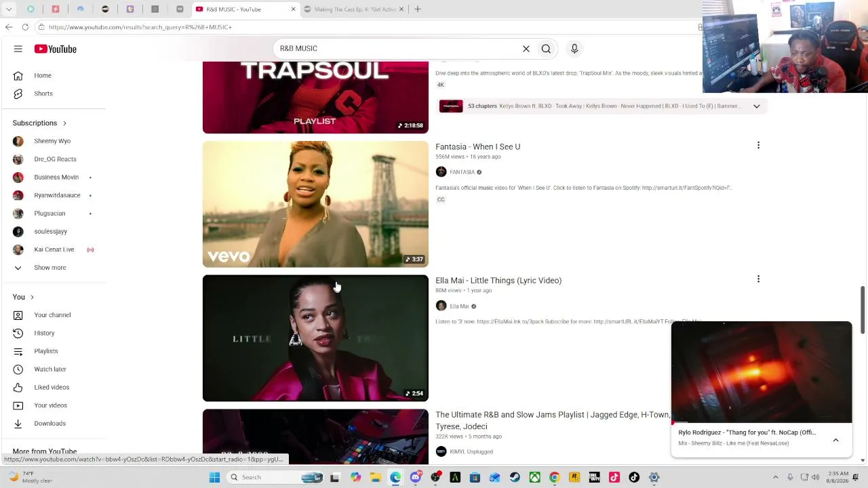Close the R&B MUSIC - YouTube tab
This screenshot has width=868, height=488.
click(x=293, y=9)
